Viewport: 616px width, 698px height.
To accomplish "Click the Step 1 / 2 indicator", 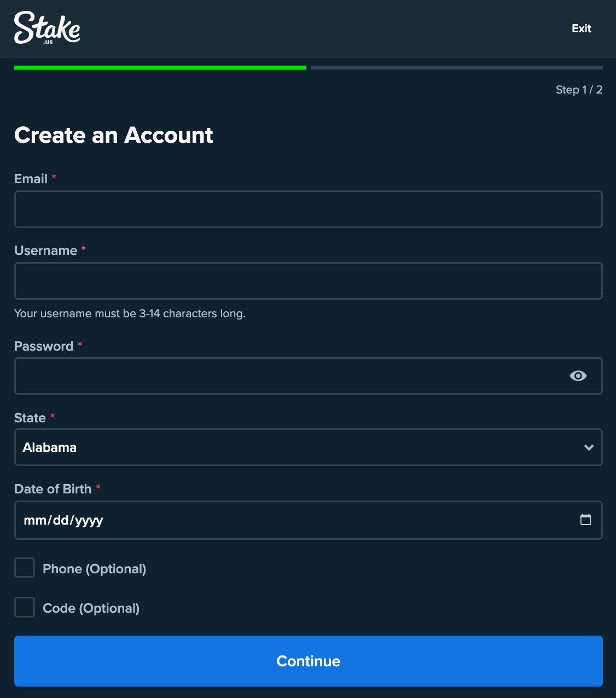I will click(x=579, y=90).
